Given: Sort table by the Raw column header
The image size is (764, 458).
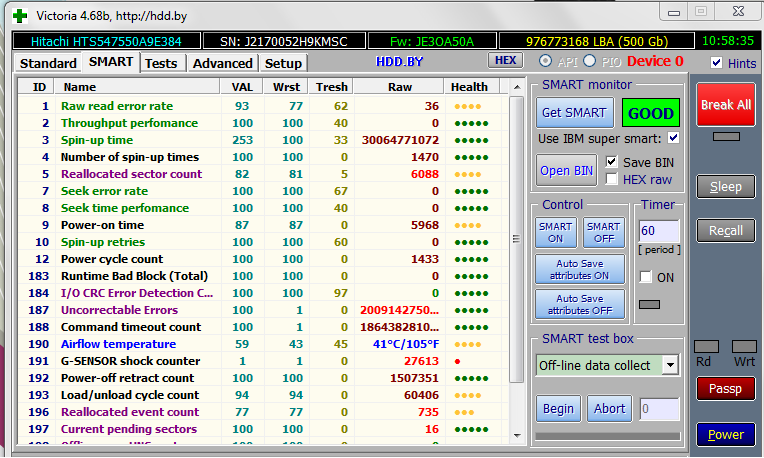Looking at the screenshot, I should [x=399, y=87].
